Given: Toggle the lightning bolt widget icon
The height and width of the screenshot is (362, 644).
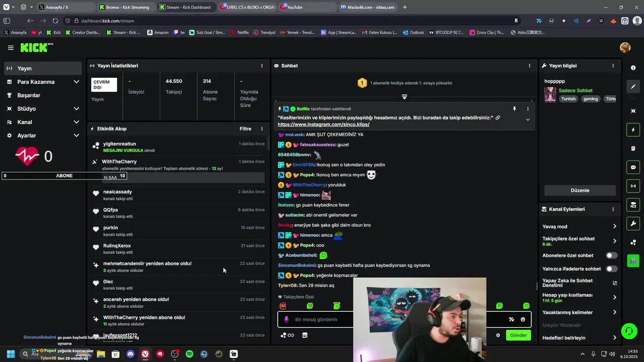Looking at the screenshot, I should 633,130.
